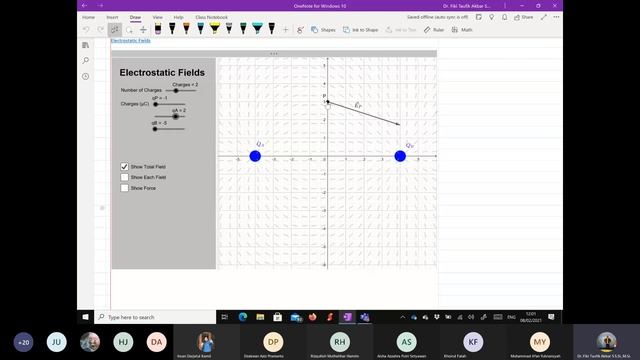Select the KF participant tile
Image resolution: width=640 pixels, height=360 pixels.
473,342
